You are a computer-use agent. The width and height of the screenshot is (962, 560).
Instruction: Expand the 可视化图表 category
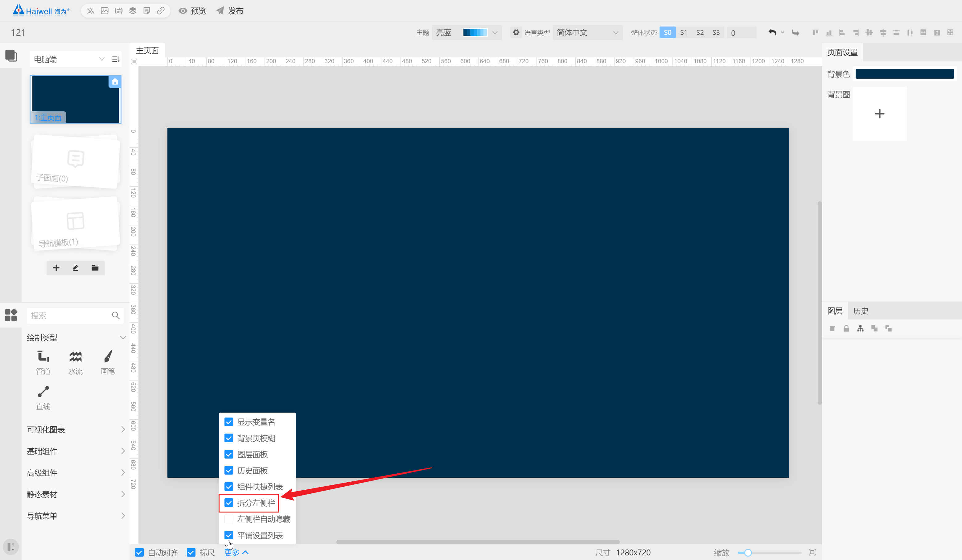click(123, 430)
